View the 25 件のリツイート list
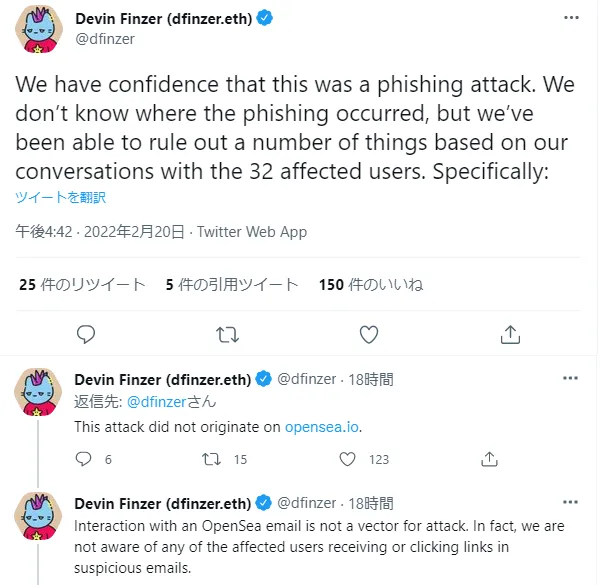The width and height of the screenshot is (600, 585). [x=82, y=285]
